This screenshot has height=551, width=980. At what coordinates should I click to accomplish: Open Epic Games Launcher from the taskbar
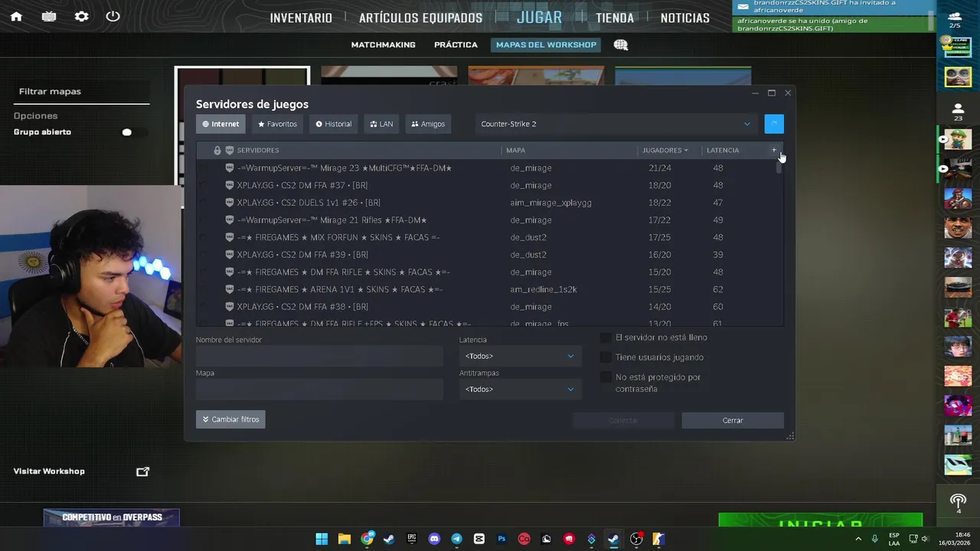(412, 539)
